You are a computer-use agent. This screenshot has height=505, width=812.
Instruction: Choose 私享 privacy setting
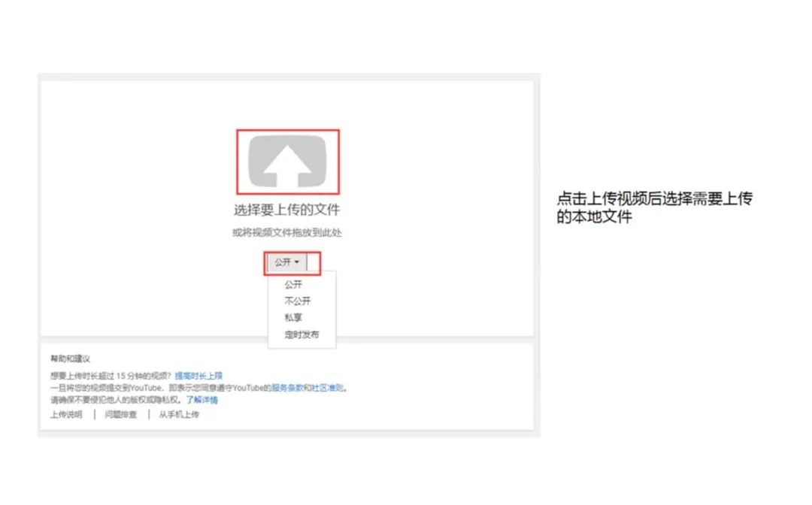pos(295,316)
